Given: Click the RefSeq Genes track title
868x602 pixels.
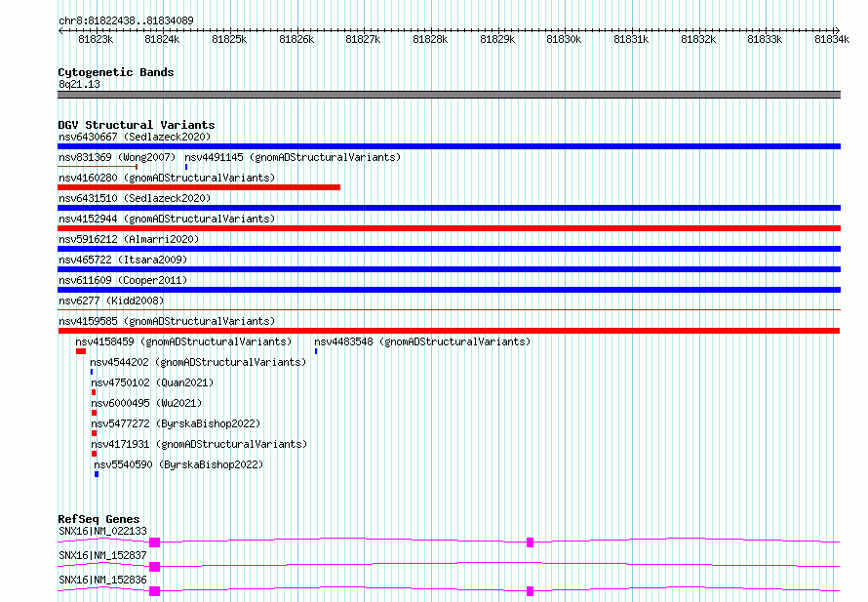Looking at the screenshot, I should tap(99, 519).
